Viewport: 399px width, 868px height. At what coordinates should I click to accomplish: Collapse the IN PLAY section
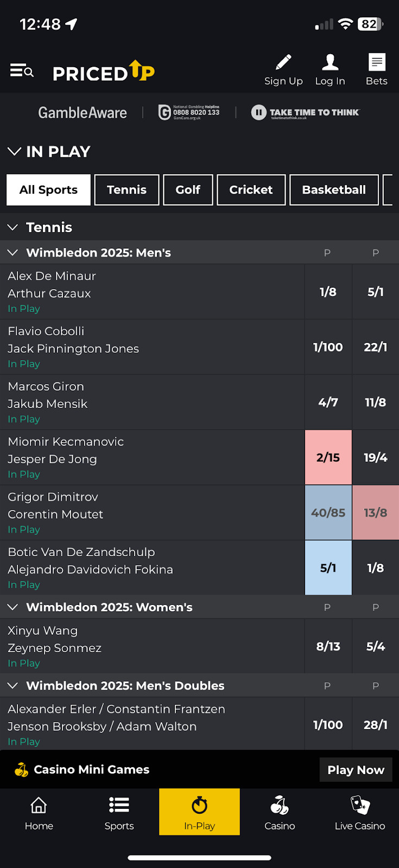tap(15, 151)
